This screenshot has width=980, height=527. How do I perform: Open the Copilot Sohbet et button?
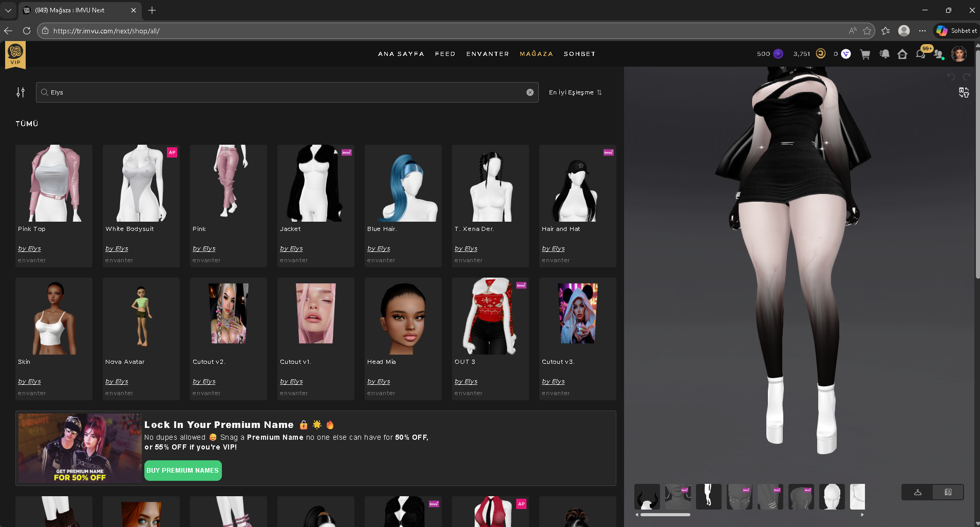click(956, 31)
